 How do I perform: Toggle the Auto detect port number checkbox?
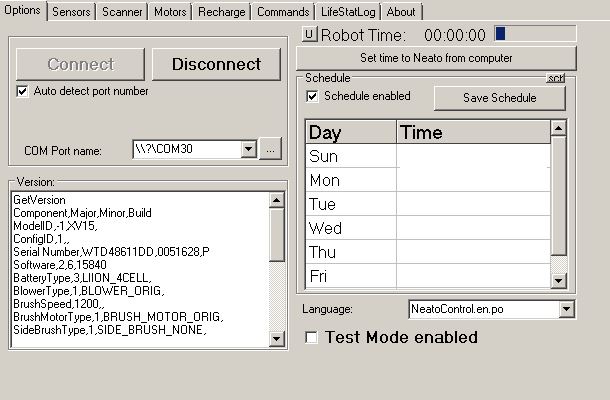point(23,91)
